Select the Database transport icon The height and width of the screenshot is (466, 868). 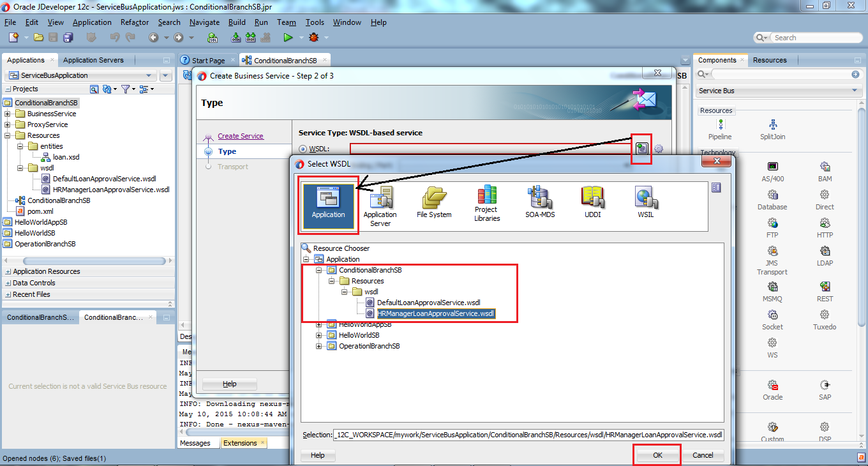click(x=772, y=199)
